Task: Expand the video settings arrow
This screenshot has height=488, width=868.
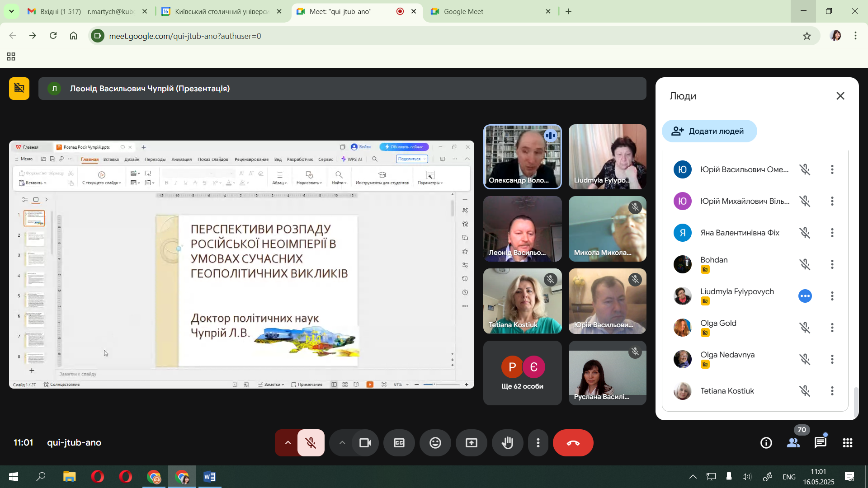Action: 342,443
